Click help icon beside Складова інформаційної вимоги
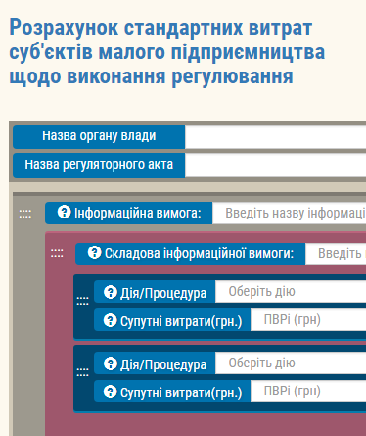366x436 pixels. (x=94, y=253)
